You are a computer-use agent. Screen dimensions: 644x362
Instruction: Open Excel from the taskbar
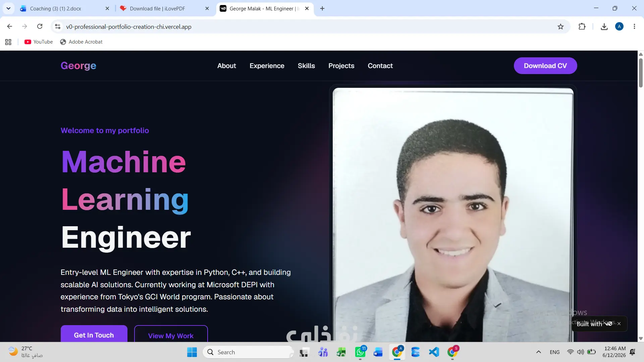(341, 352)
